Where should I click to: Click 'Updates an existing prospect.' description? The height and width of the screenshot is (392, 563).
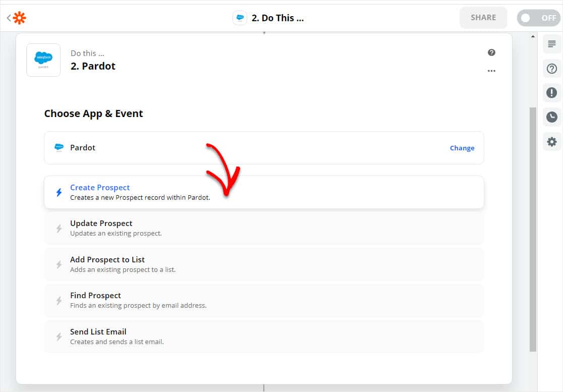116,233
